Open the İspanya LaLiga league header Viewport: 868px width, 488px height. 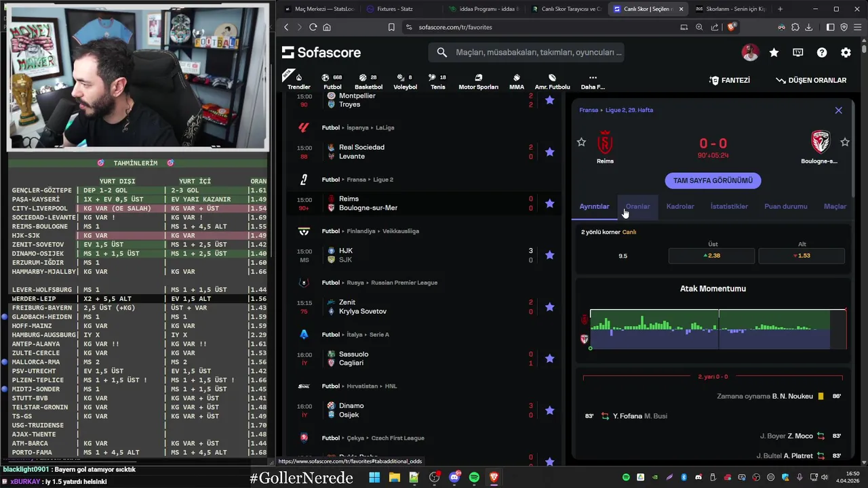coord(358,127)
